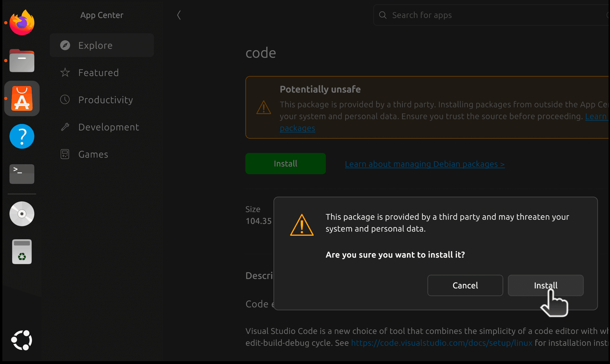Open the code.visualstudio.com setup link

(x=442, y=343)
